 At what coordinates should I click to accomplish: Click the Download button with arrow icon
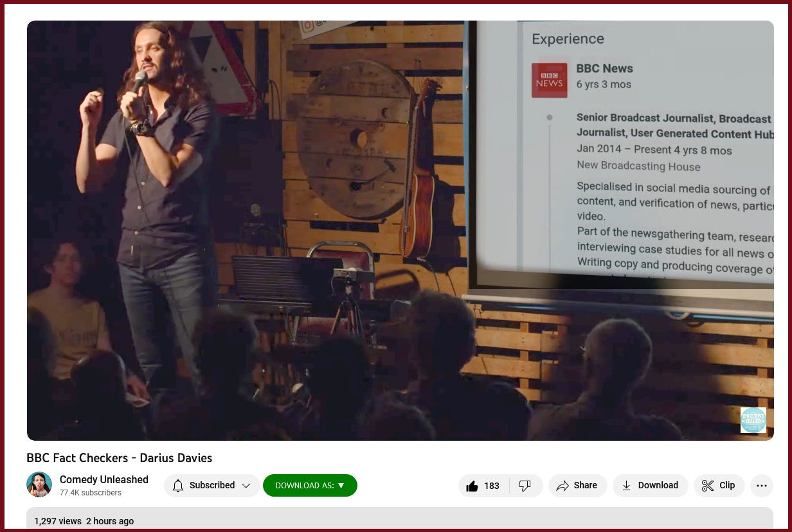(x=650, y=486)
